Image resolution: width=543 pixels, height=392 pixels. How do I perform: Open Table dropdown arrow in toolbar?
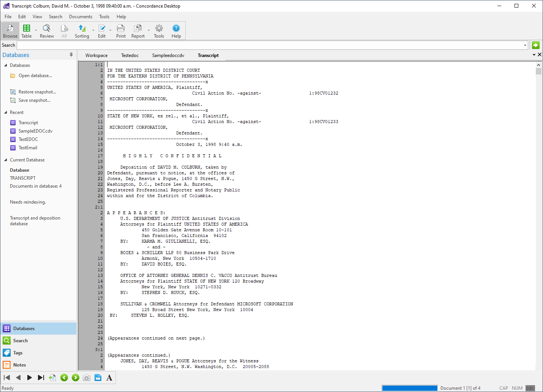click(36, 30)
